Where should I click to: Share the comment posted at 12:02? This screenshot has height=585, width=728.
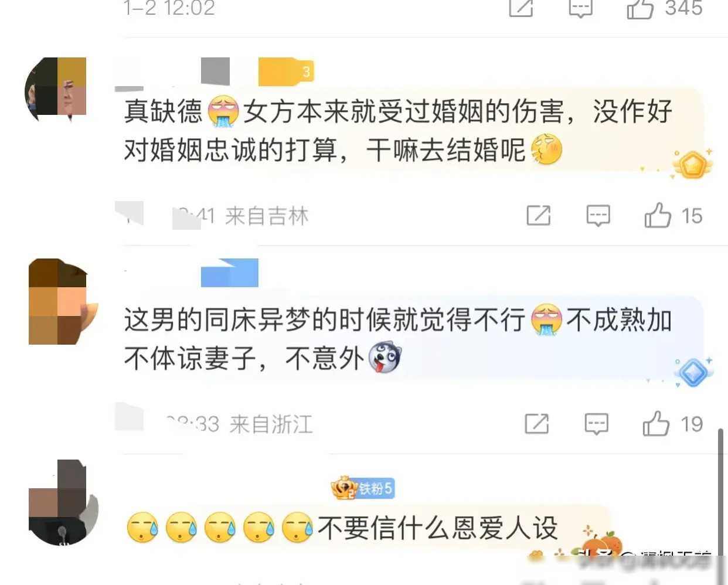[x=521, y=7]
